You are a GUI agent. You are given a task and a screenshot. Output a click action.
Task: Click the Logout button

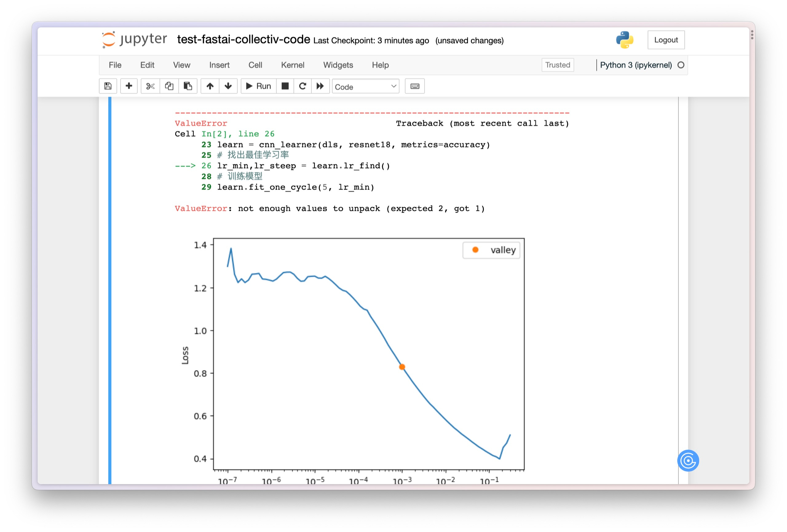[x=666, y=40]
